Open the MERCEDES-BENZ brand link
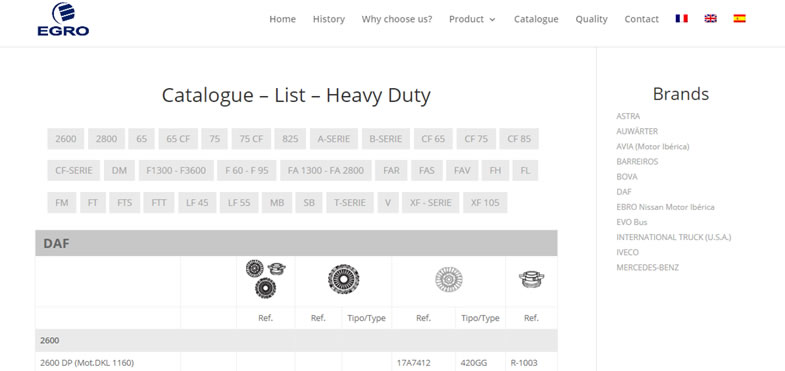Screen dimensions: 785x371 pos(647,267)
